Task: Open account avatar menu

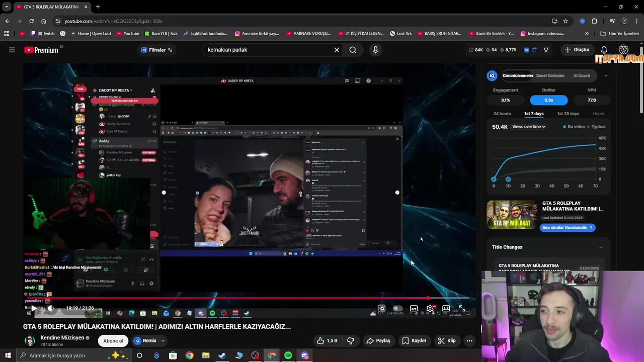Action: (x=623, y=50)
